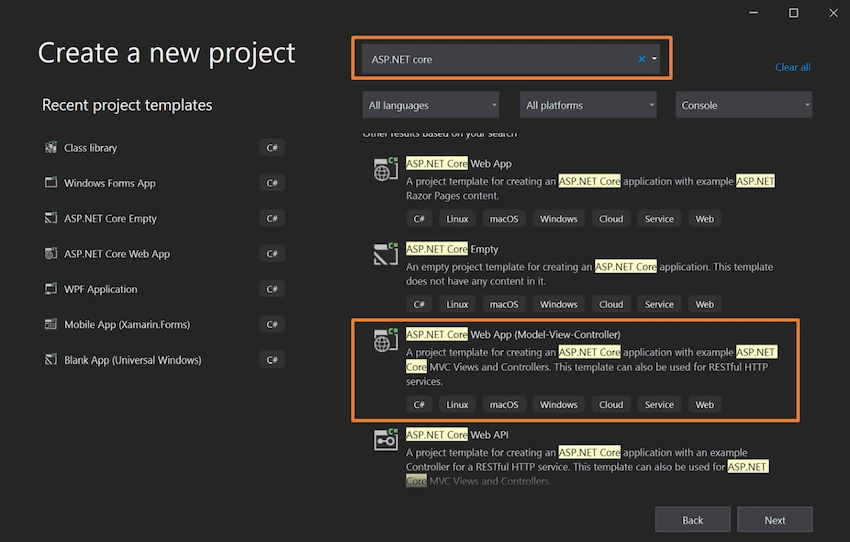Click the Back button
This screenshot has width=850, height=542.
pos(692,520)
